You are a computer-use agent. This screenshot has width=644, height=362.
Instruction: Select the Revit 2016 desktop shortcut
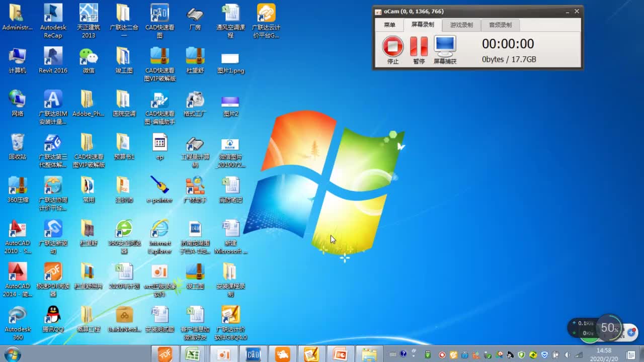(53, 61)
